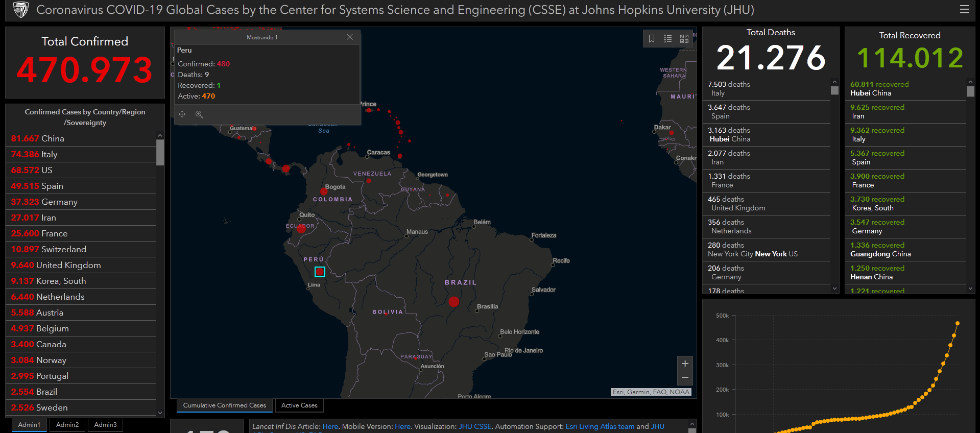Select the Admin1 tab
Screen dimensions: 980x433
(29, 425)
